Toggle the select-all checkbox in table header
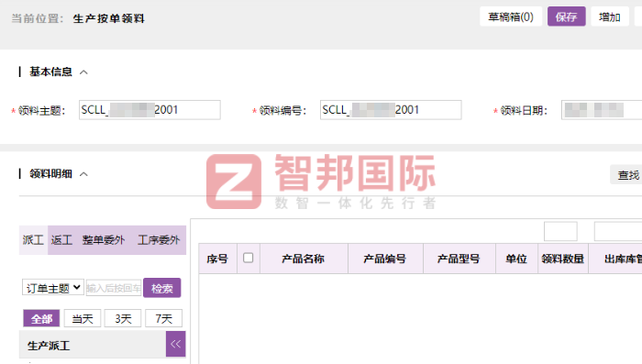This screenshot has width=642, height=364. pos(249,258)
